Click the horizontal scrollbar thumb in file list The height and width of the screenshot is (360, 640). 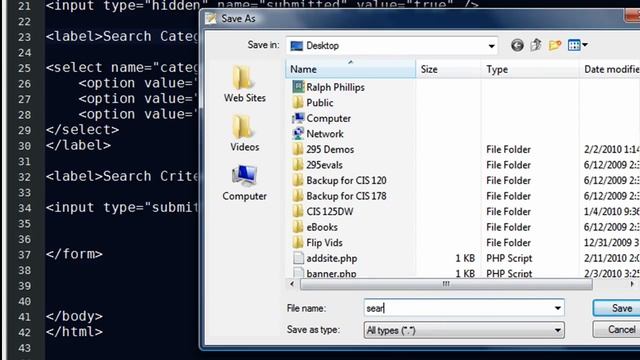(446, 284)
